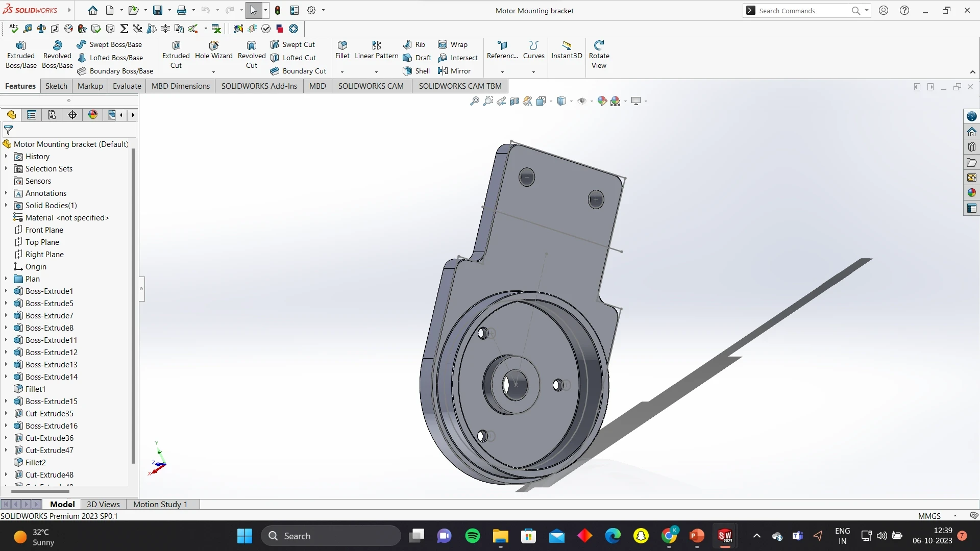This screenshot has width=980, height=551.
Task: Expand the Boss-Extrude1 feature node
Action: (x=6, y=291)
